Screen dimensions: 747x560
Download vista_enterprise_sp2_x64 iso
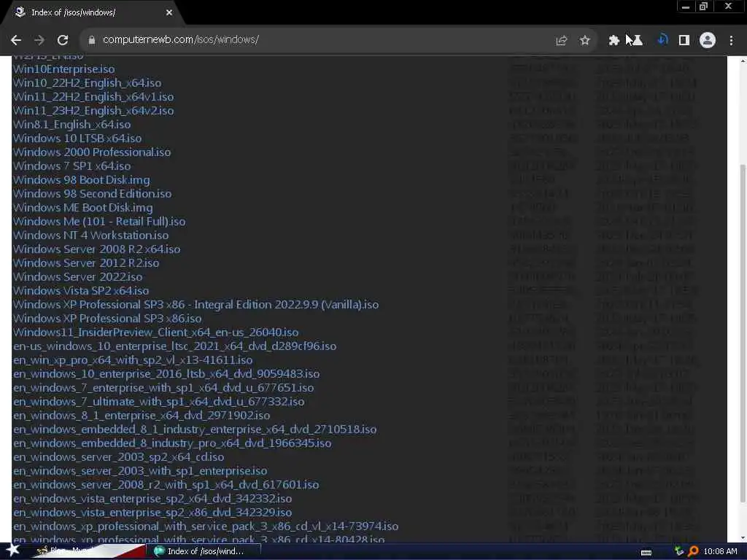point(152,498)
